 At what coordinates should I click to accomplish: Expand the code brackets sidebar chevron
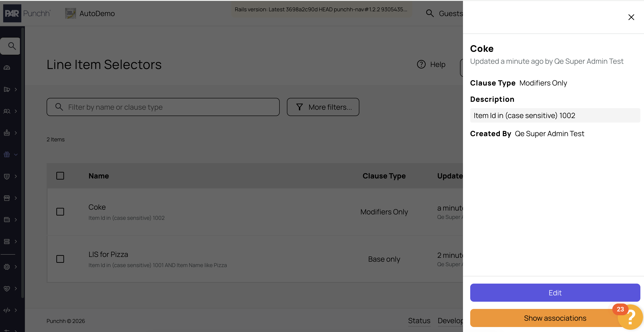click(16, 310)
